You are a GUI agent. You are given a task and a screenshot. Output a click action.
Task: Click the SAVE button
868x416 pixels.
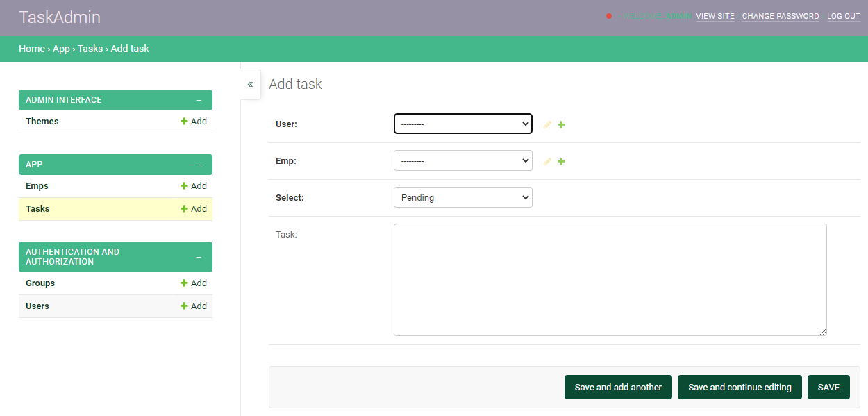pos(828,388)
